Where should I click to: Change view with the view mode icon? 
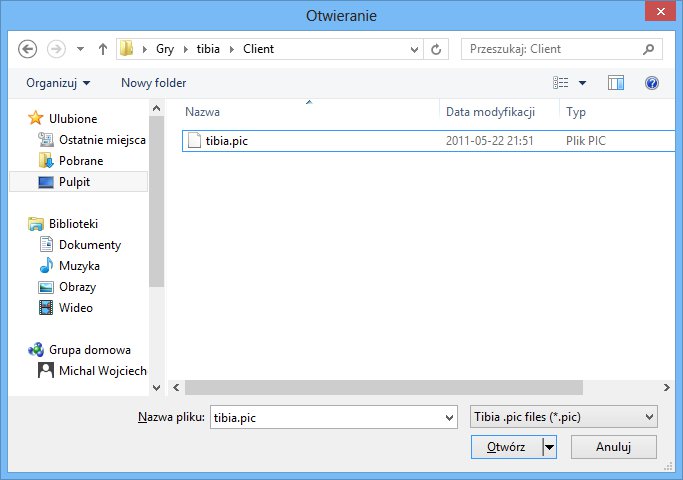click(x=561, y=82)
